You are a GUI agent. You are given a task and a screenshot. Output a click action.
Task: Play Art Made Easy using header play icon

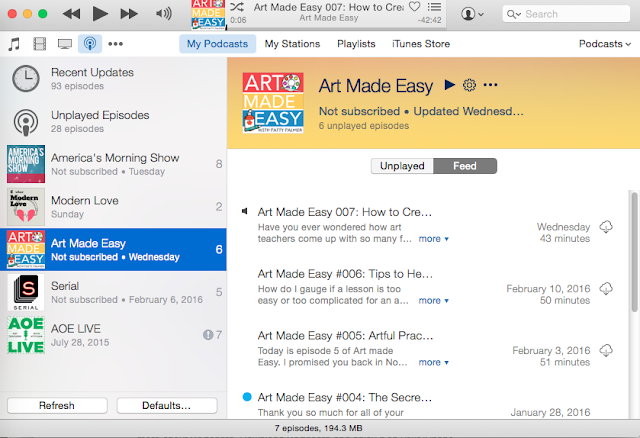[449, 84]
